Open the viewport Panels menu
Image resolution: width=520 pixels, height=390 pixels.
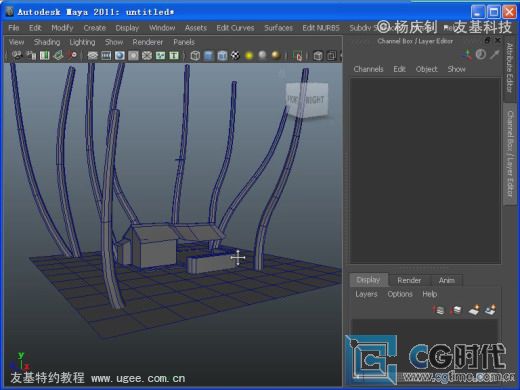184,42
